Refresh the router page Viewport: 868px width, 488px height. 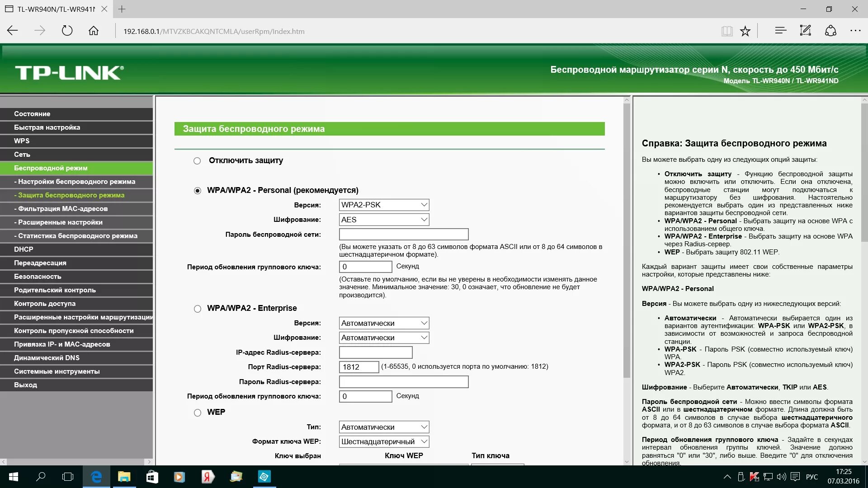click(x=67, y=31)
